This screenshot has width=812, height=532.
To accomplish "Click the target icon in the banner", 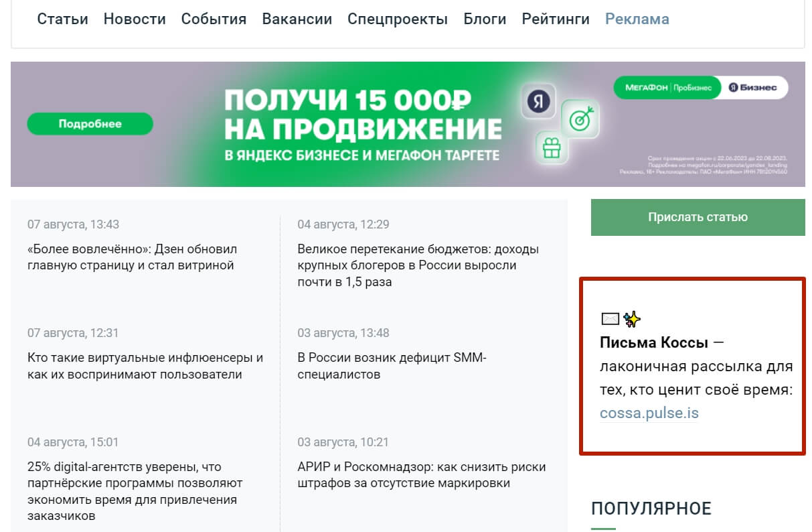I will pos(580,119).
